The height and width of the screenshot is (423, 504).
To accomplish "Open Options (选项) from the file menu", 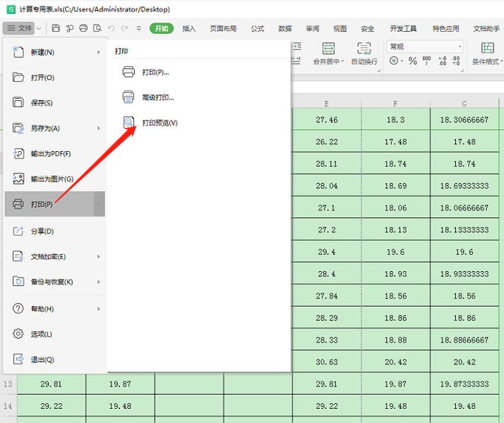I will [41, 334].
